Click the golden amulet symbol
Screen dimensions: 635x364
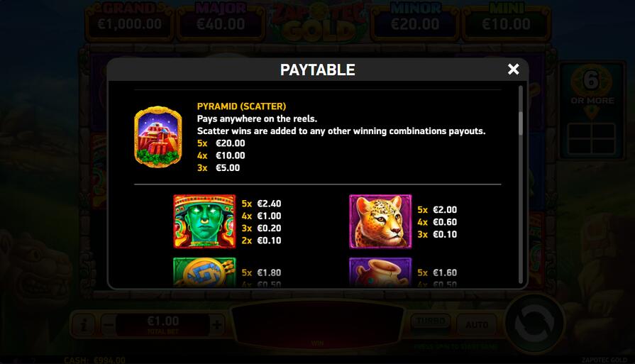coord(204,272)
